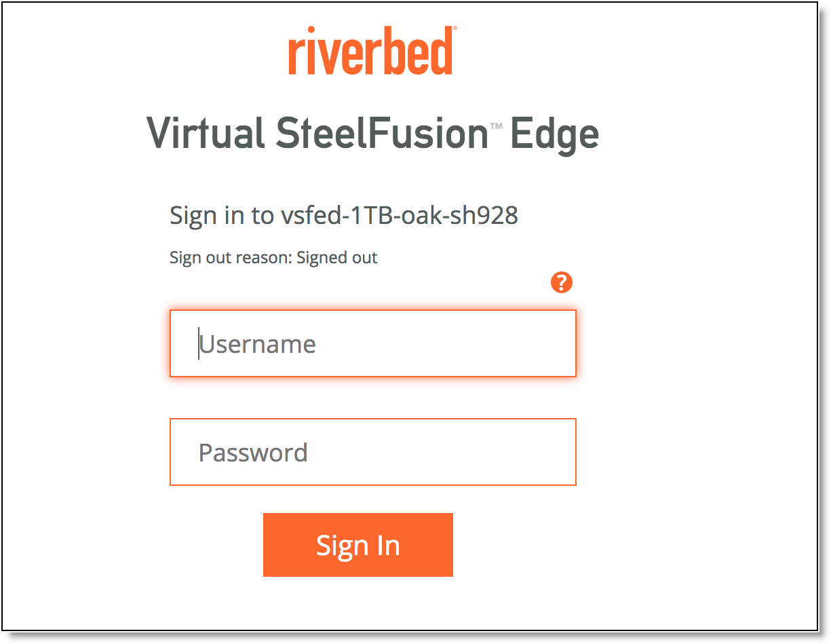Click the 'Signed out' reason value
This screenshot has width=831, height=644.
point(337,258)
